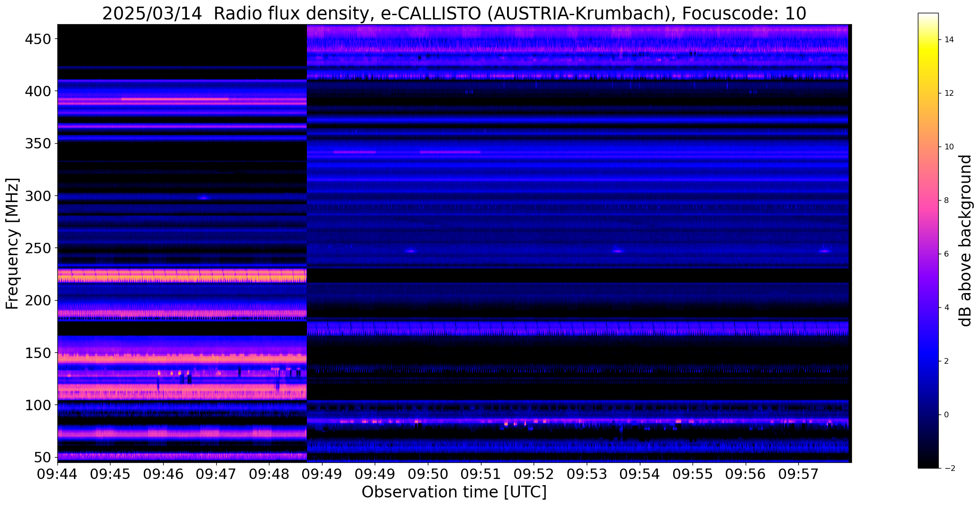Image resolution: width=980 pixels, height=506 pixels.
Task: Click the vertical color scale bar
Action: click(928, 240)
